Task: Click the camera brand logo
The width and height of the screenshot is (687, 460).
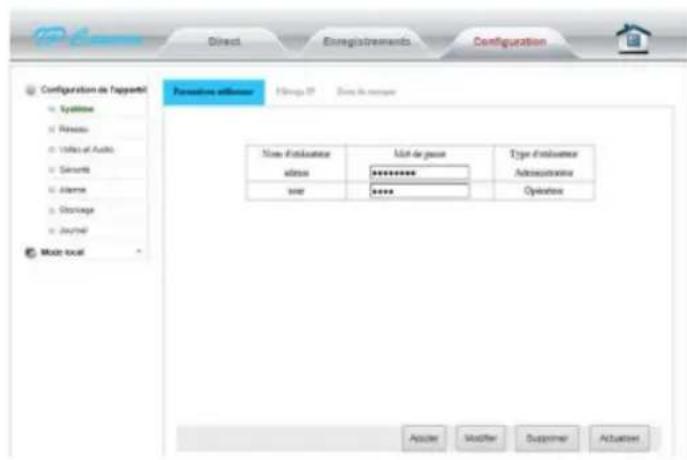Action: pyautogui.click(x=88, y=39)
